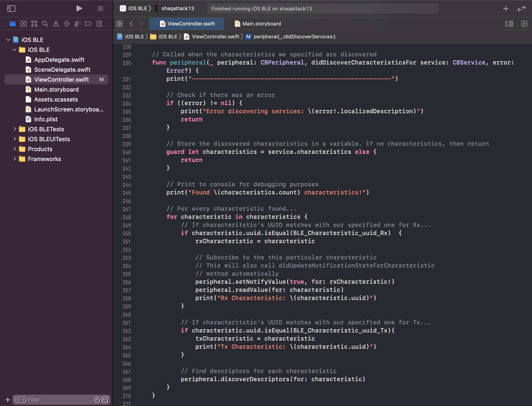Open related items grid menu

pyautogui.click(x=119, y=24)
